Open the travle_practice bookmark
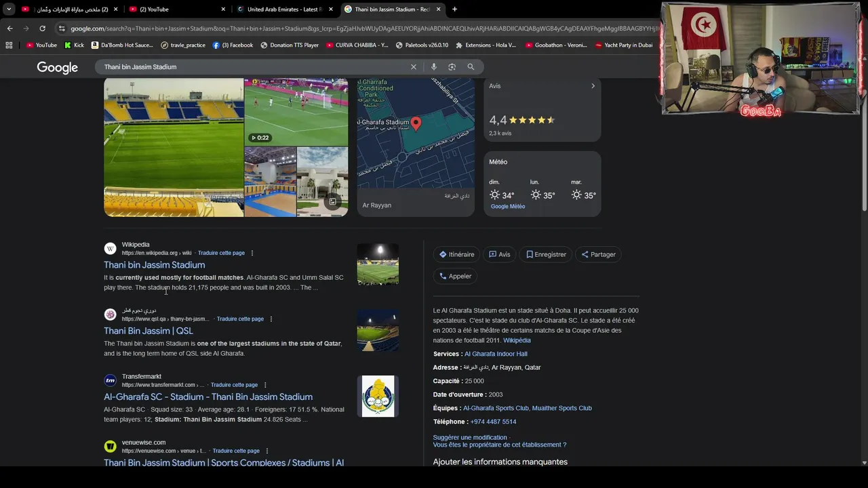Screen dimensions: 868x488 point(183,45)
